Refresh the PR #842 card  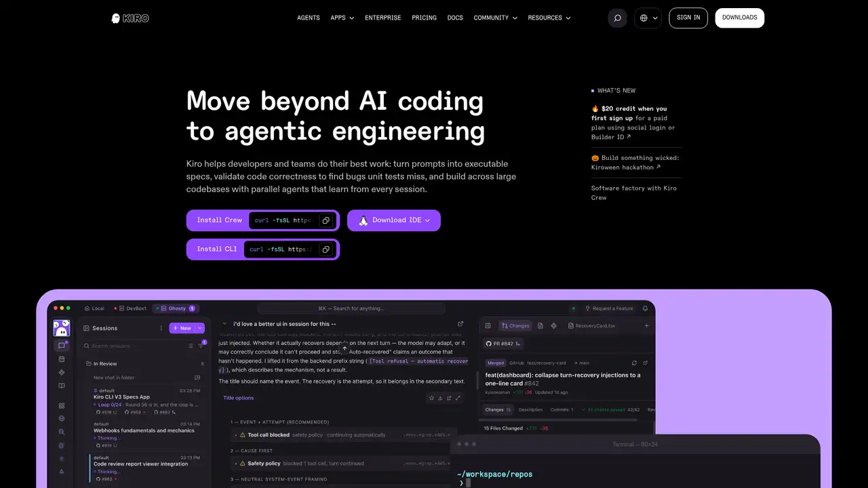634,363
